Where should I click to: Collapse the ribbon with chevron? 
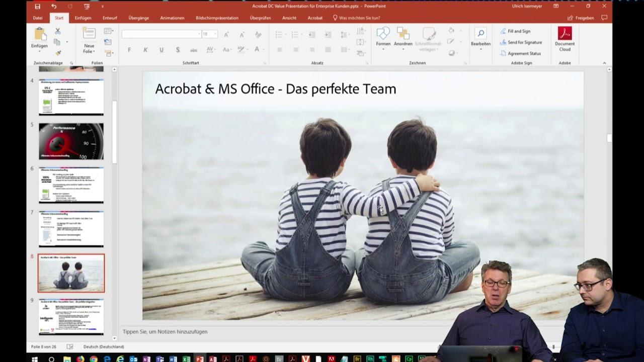(604, 63)
